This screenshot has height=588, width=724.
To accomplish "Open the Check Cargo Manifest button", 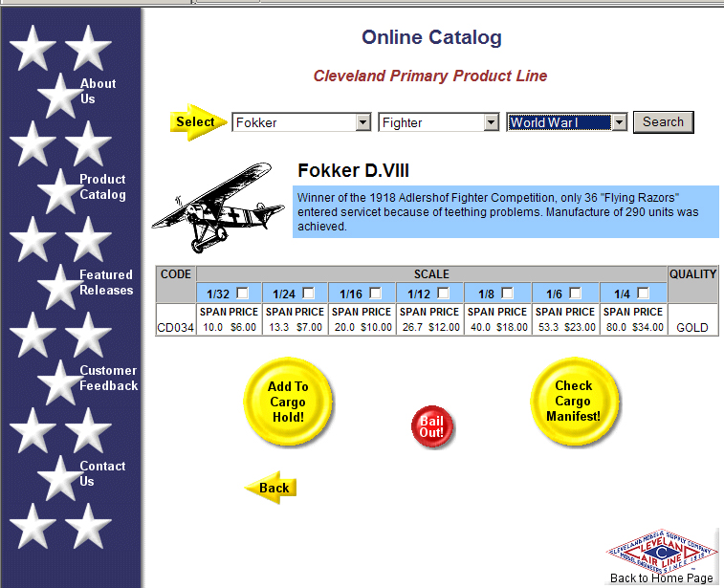I will coord(574,402).
